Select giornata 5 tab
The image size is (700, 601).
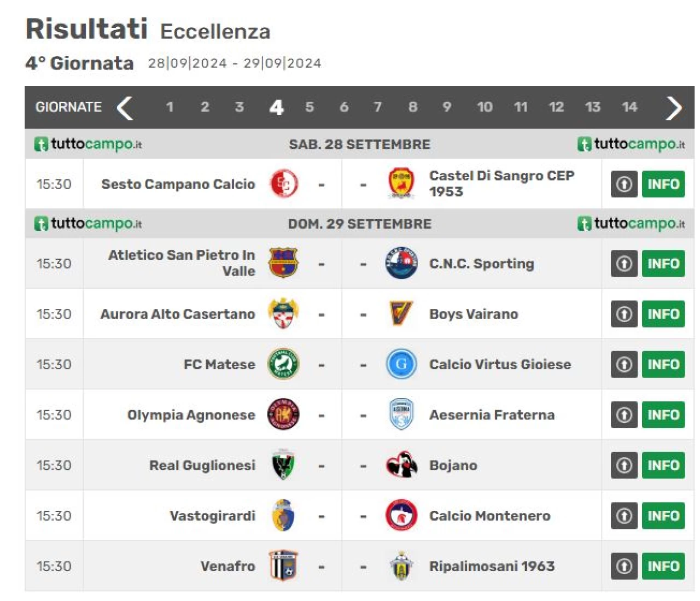click(310, 107)
